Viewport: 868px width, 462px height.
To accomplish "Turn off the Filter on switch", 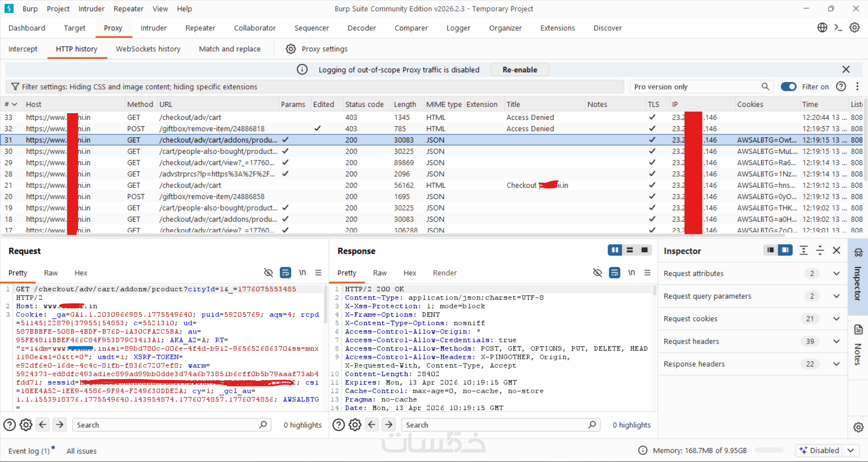I will [788, 86].
